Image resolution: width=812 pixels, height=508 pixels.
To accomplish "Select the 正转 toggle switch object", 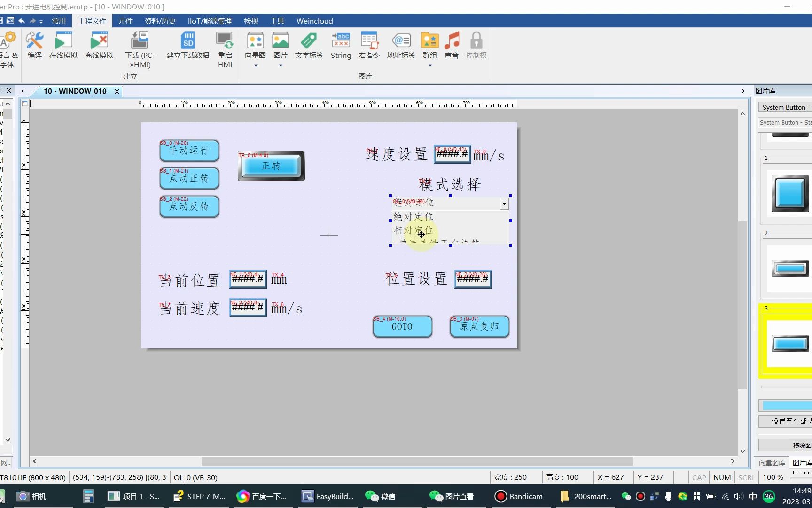I will point(271,166).
